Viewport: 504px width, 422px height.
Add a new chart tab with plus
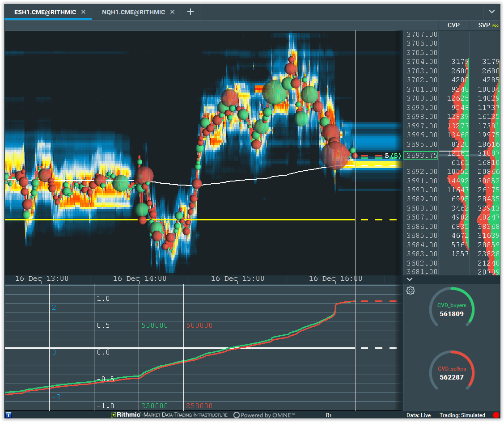click(191, 12)
